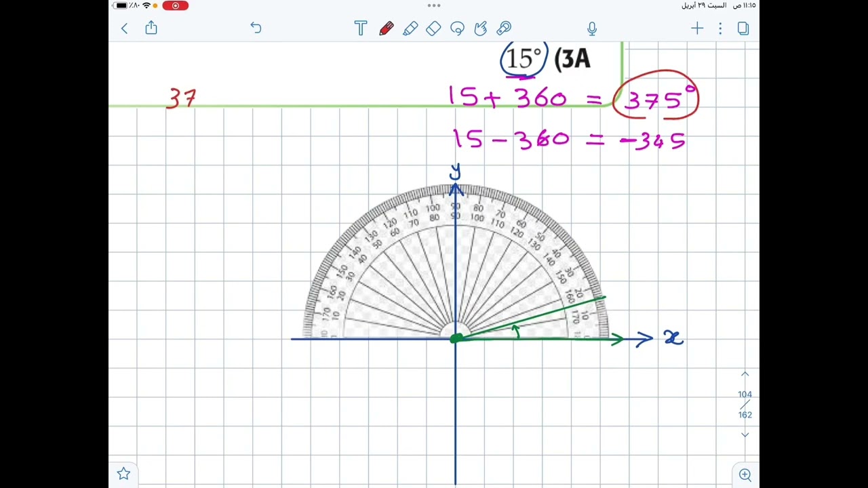Go back to the notes library
868x488 pixels.
[x=124, y=28]
